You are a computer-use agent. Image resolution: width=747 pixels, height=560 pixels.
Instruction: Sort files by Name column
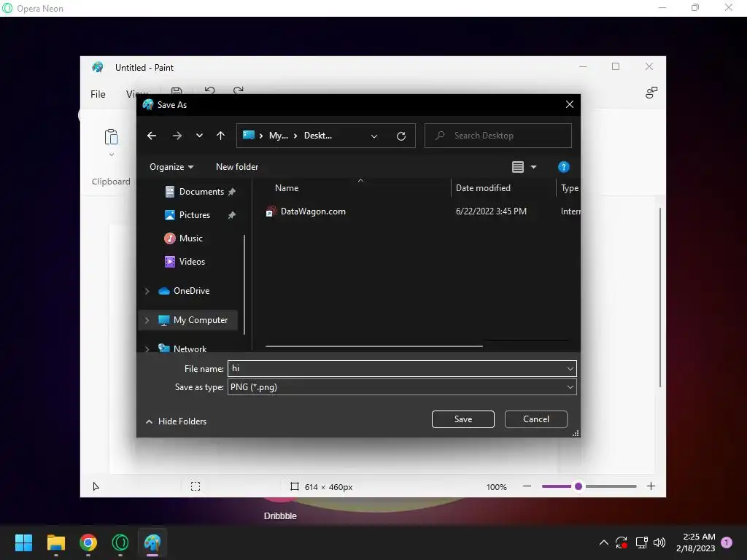[287, 188]
